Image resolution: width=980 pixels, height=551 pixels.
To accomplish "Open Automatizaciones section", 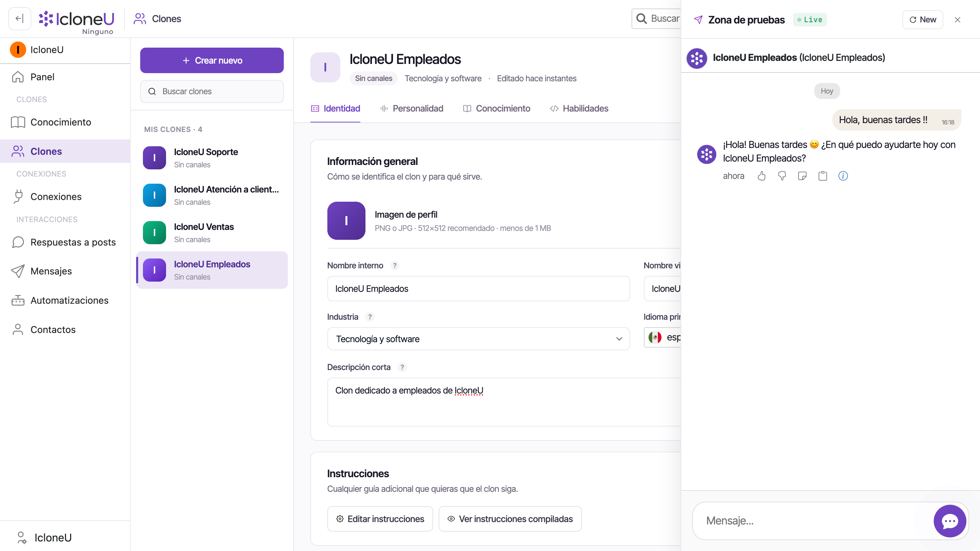I will [x=65, y=300].
